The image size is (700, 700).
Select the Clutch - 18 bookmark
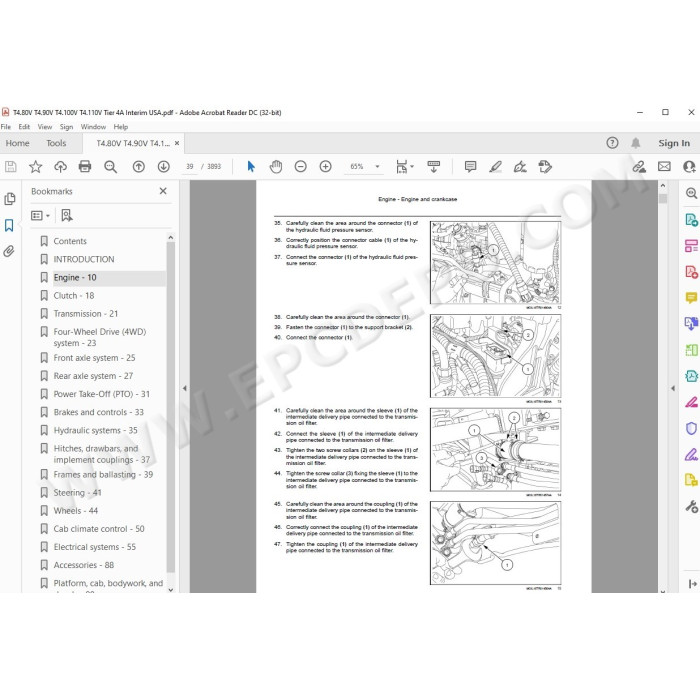click(x=74, y=296)
